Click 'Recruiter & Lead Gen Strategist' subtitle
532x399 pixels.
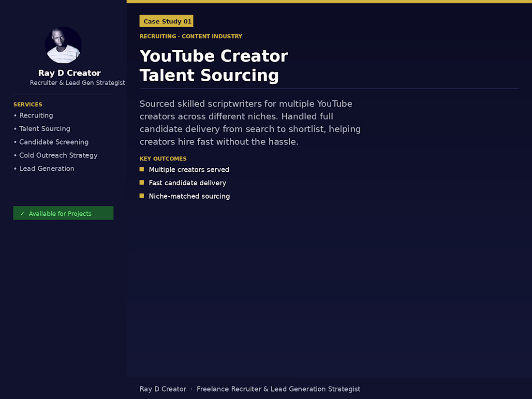click(x=77, y=83)
